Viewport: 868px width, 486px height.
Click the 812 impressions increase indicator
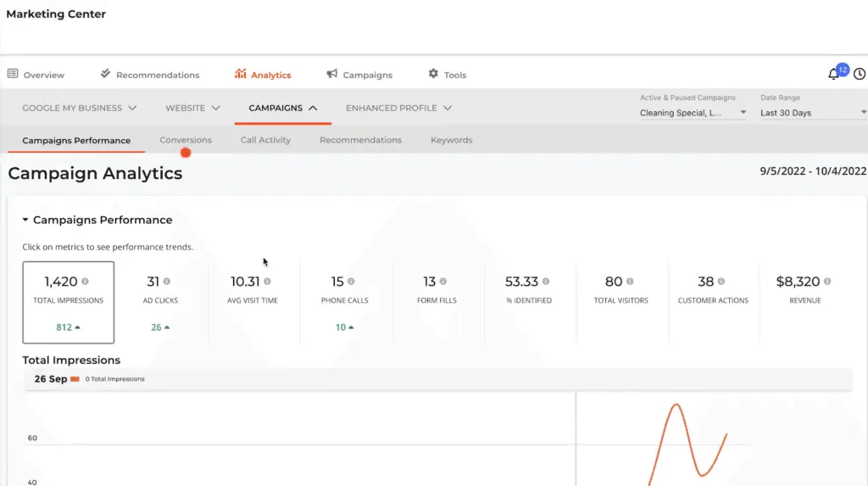tap(68, 327)
